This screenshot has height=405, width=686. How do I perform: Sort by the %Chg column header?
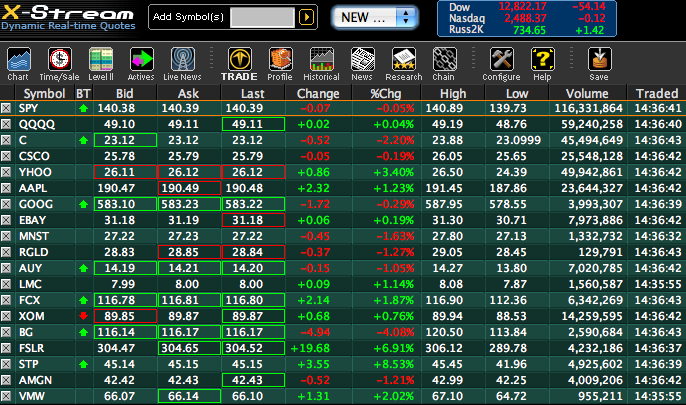(x=386, y=93)
